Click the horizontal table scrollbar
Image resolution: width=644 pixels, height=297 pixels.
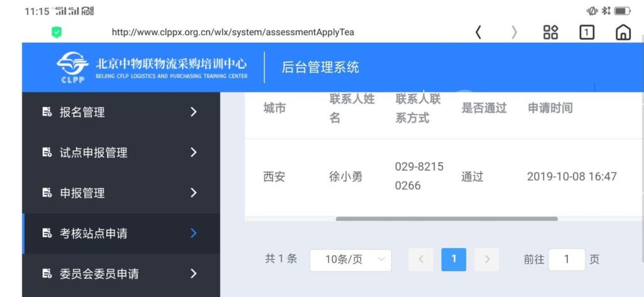click(447, 219)
